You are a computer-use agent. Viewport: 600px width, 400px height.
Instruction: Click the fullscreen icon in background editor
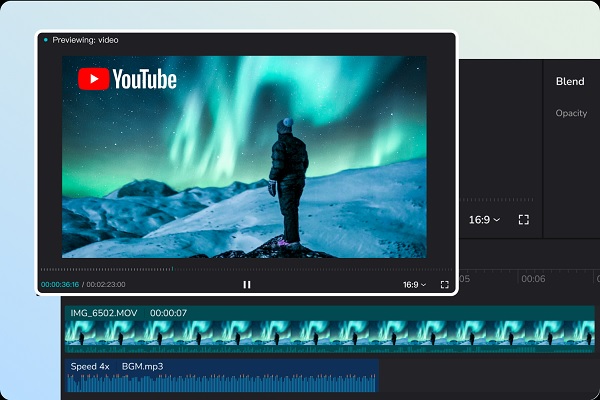524,220
